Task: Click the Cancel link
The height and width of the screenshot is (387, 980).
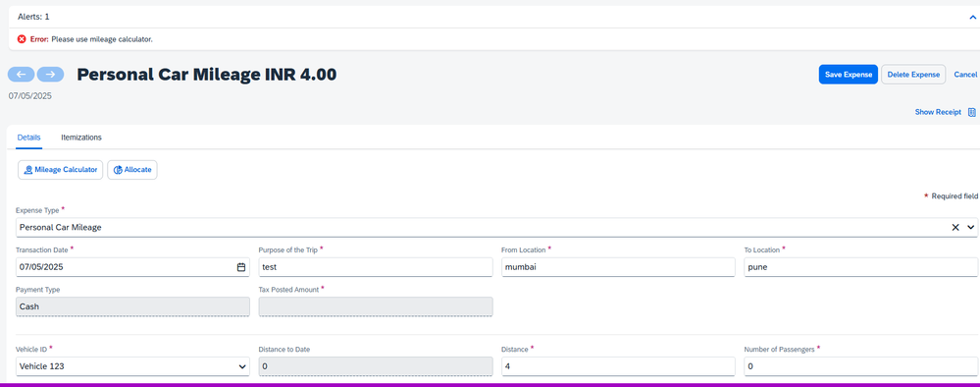Action: pyautogui.click(x=965, y=75)
